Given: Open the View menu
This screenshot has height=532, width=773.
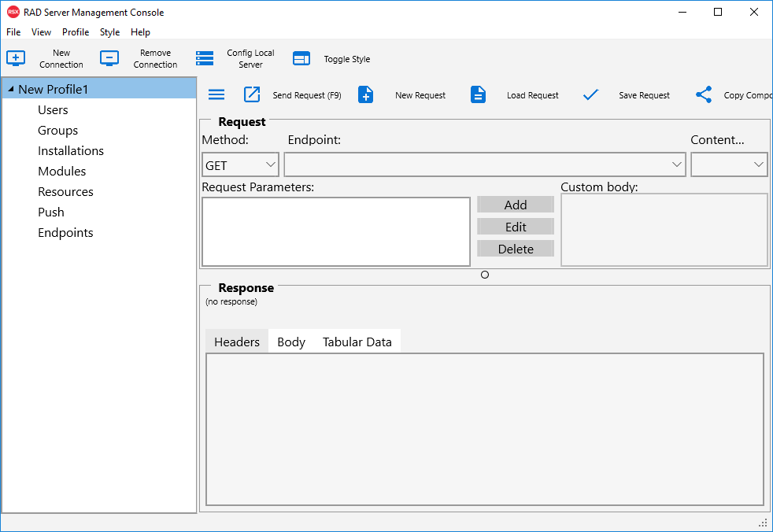Looking at the screenshot, I should point(41,32).
